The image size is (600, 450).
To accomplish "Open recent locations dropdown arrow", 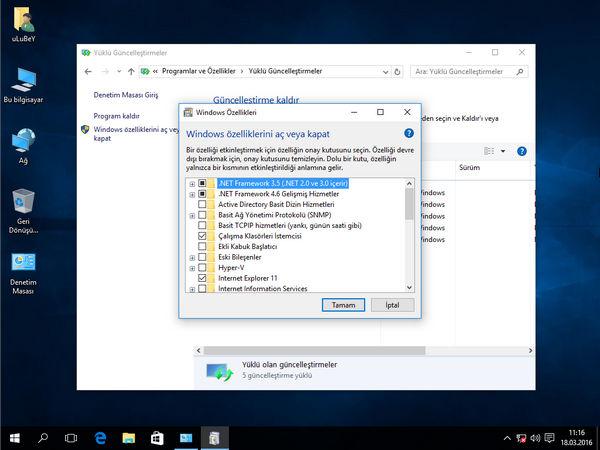I will click(119, 72).
